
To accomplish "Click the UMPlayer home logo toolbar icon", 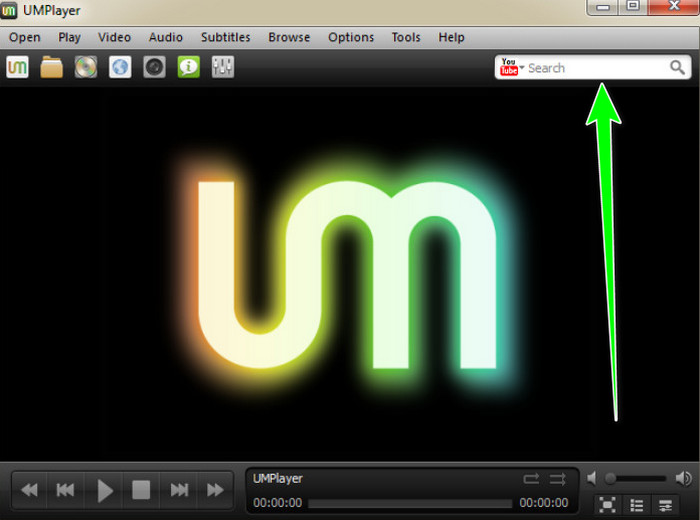I will [17, 67].
